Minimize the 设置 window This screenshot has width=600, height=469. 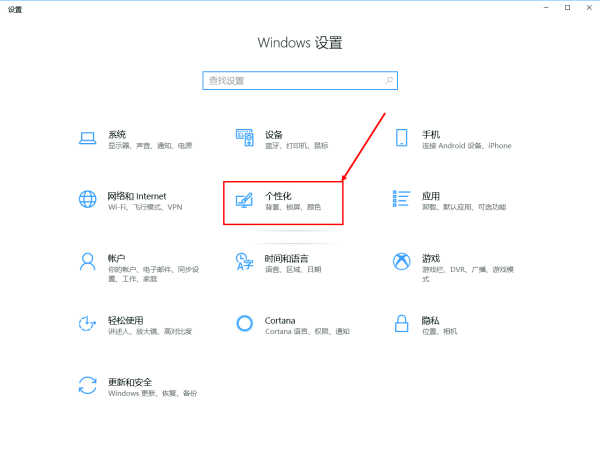click(x=546, y=8)
